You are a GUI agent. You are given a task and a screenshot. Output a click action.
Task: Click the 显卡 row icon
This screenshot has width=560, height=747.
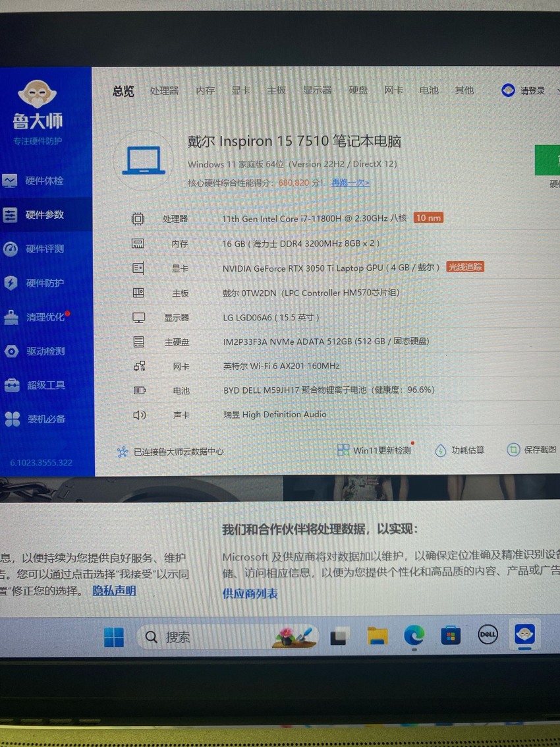[x=138, y=268]
